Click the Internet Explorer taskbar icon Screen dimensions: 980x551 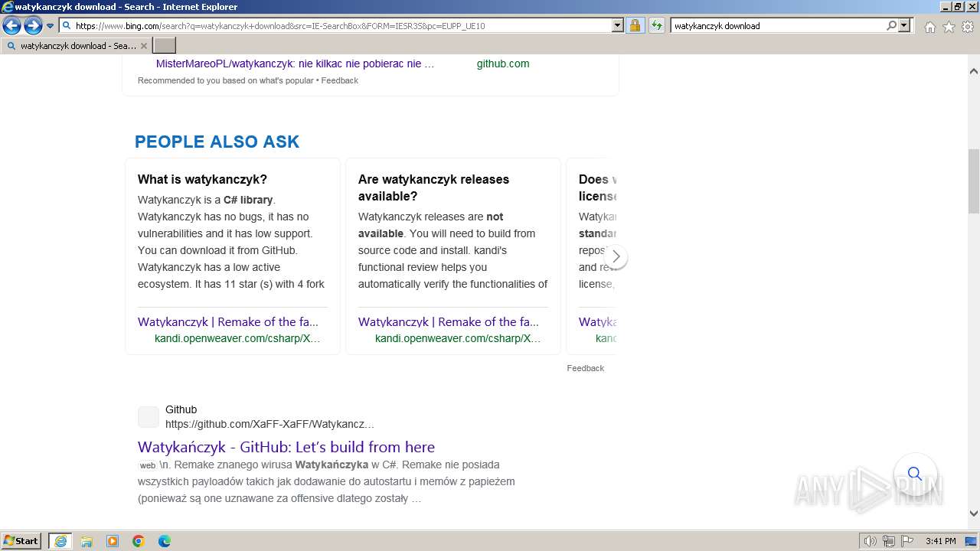[x=60, y=541]
